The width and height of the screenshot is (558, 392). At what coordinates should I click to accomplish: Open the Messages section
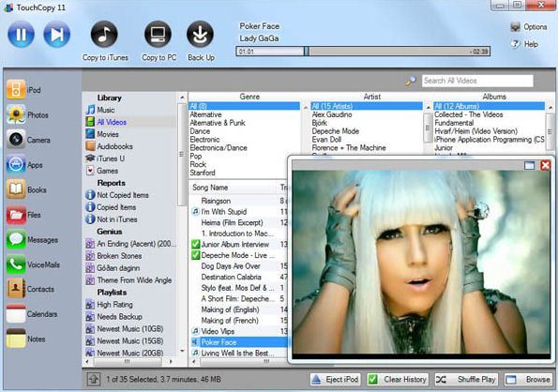[x=33, y=239]
